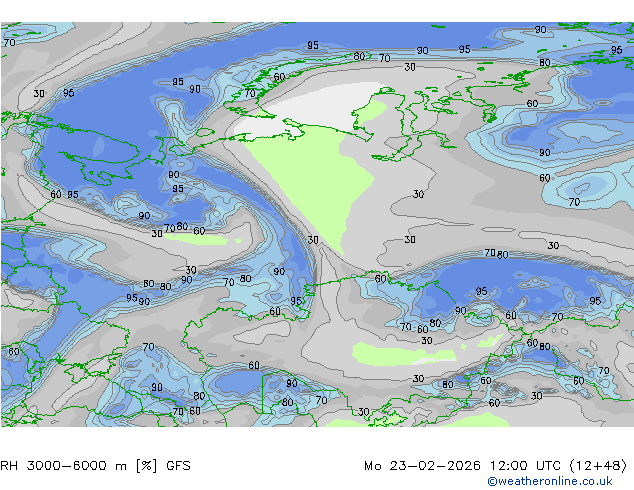Screen dimensions: 634x490
Task: Click the weather map image
Action: point(317,224)
